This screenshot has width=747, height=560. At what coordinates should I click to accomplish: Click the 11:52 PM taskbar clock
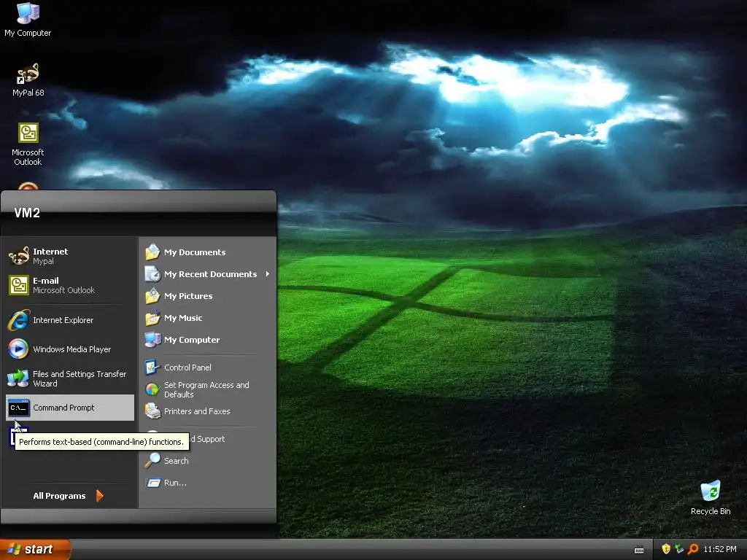click(x=720, y=550)
